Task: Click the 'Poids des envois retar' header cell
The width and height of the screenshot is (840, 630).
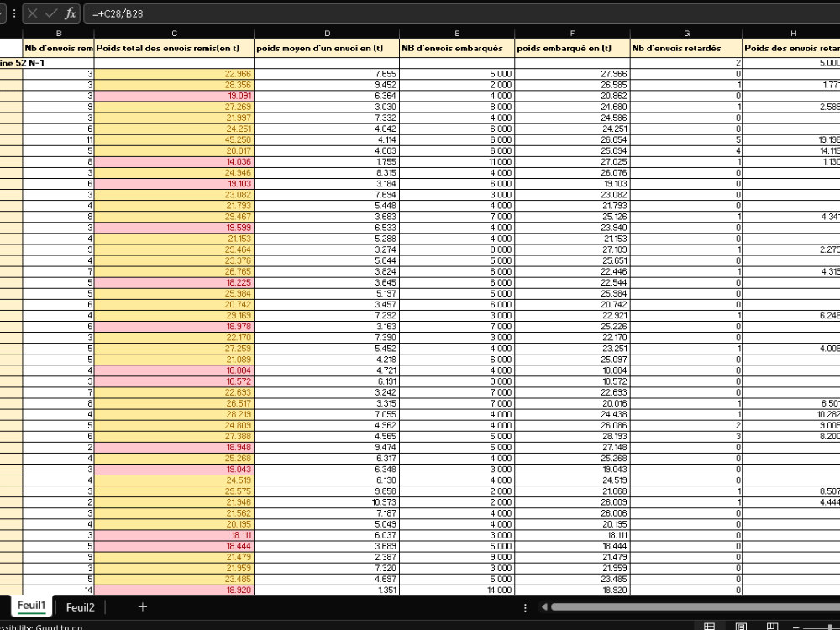Action: click(x=791, y=48)
